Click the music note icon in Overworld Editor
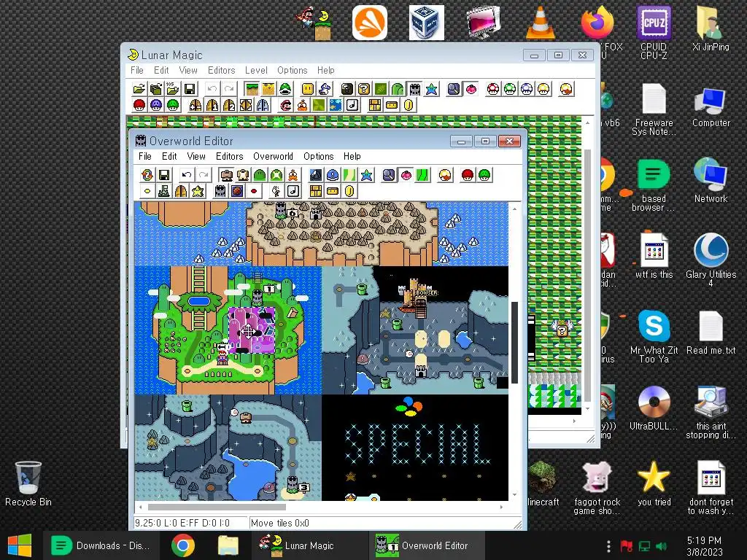 coord(293,192)
